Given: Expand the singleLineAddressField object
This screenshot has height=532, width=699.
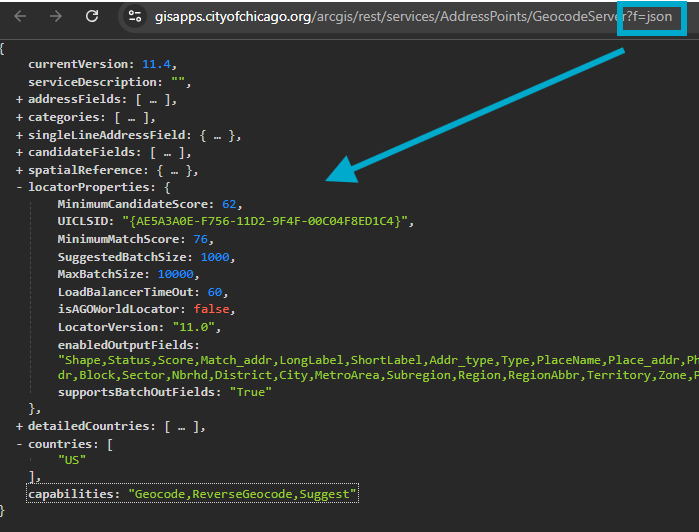Looking at the screenshot, I should [x=19, y=134].
